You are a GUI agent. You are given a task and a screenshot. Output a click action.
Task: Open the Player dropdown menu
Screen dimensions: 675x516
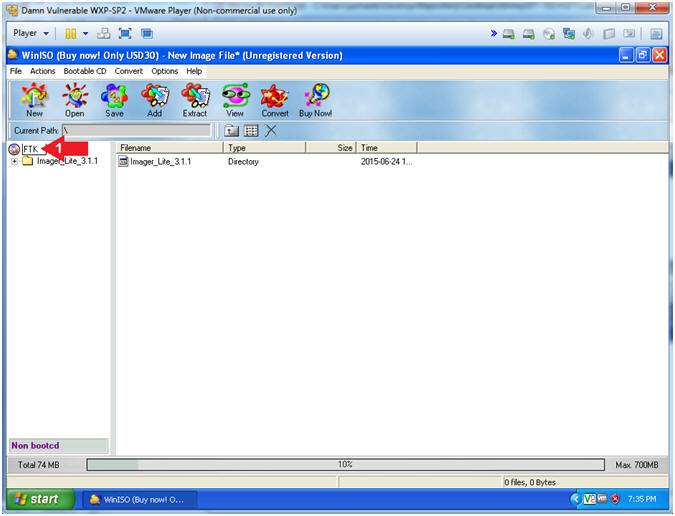(x=31, y=33)
